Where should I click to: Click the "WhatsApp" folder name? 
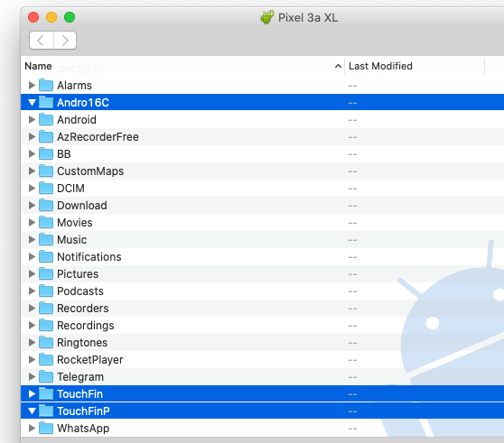[x=83, y=429]
